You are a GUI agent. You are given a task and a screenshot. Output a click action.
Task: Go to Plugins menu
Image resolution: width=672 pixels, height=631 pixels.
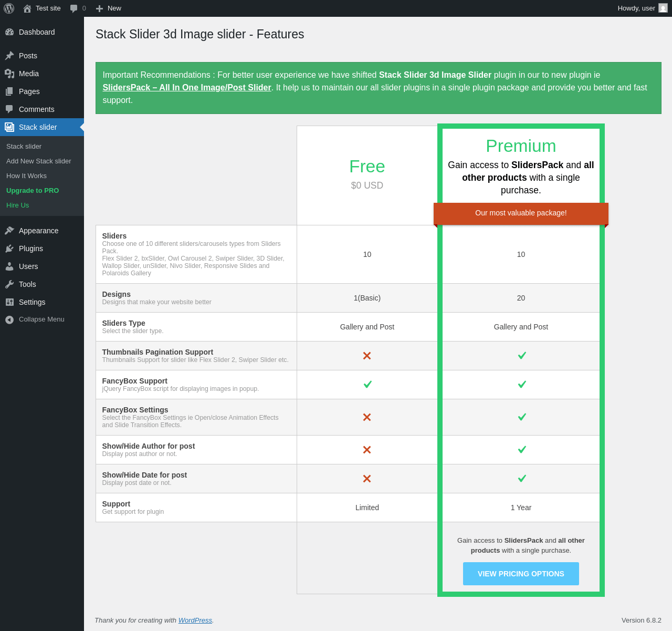coord(42,249)
